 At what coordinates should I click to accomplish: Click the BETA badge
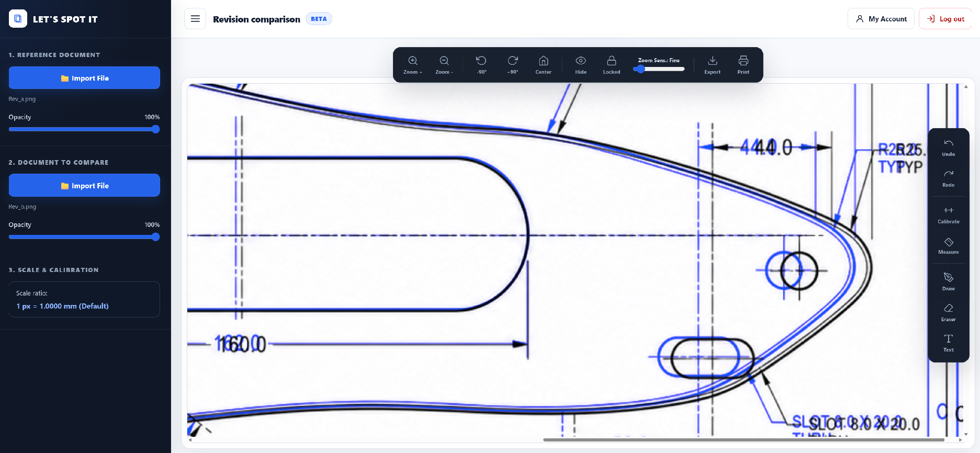(x=319, y=19)
